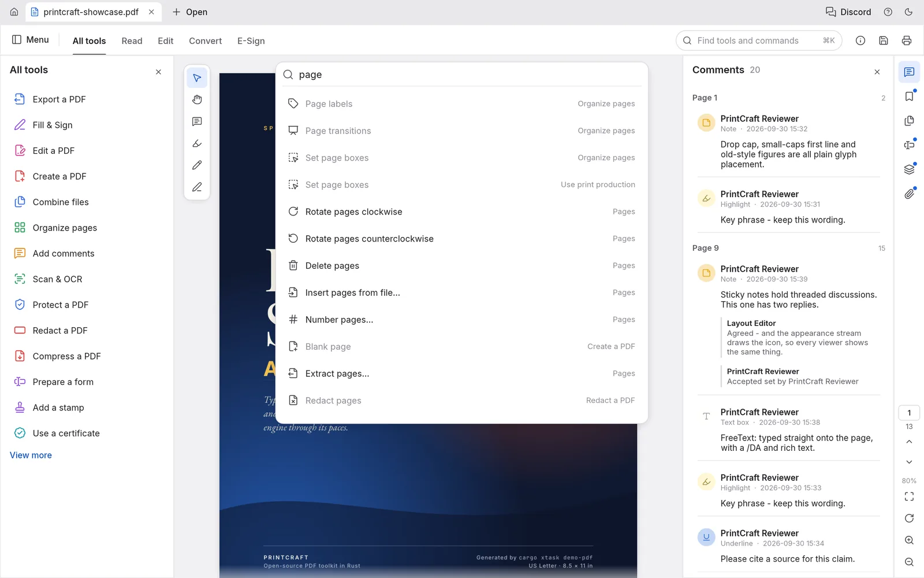Viewport: 924px width, 578px height.
Task: Close the All tools panel
Action: click(x=158, y=72)
